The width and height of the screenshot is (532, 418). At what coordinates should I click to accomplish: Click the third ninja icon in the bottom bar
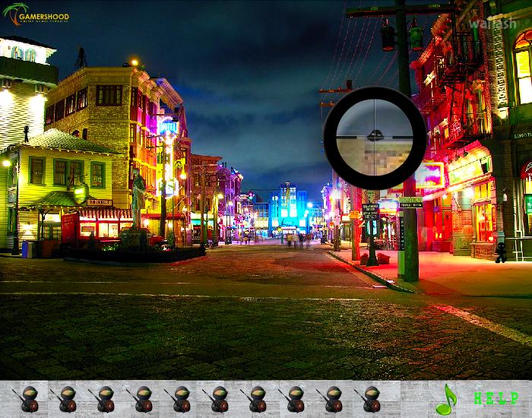pyautogui.click(x=102, y=399)
